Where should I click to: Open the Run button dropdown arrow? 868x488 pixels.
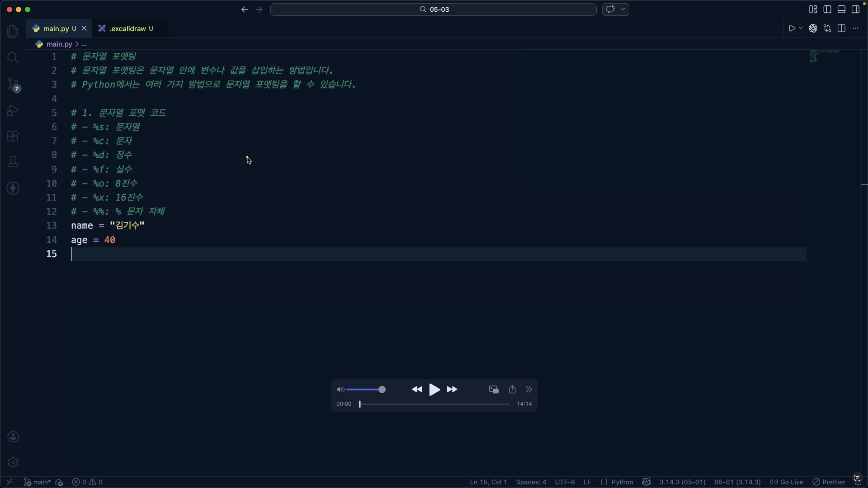pos(800,28)
